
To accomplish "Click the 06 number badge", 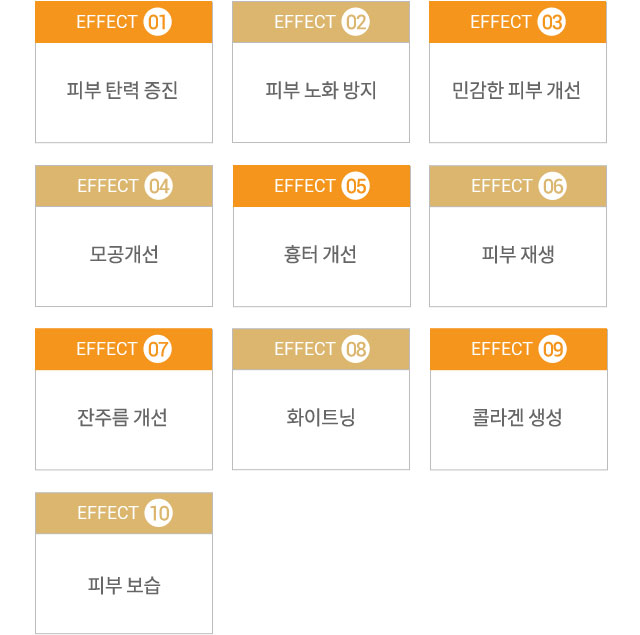I will (552, 186).
